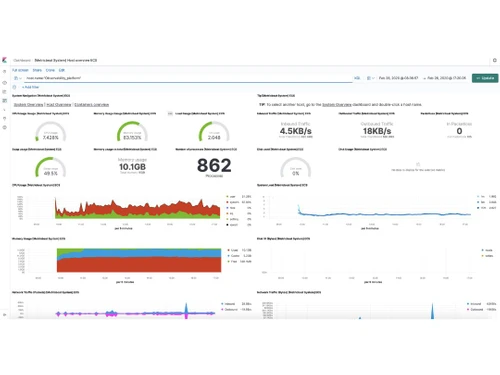Image resolution: width=500 pixels, height=375 pixels.
Task: Open the Host Overview navigation link
Action: pyautogui.click(x=59, y=105)
